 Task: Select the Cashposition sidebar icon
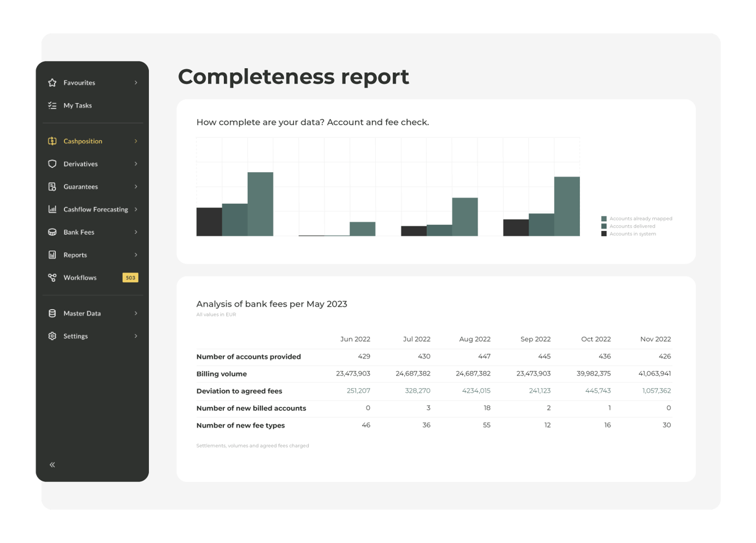[52, 141]
